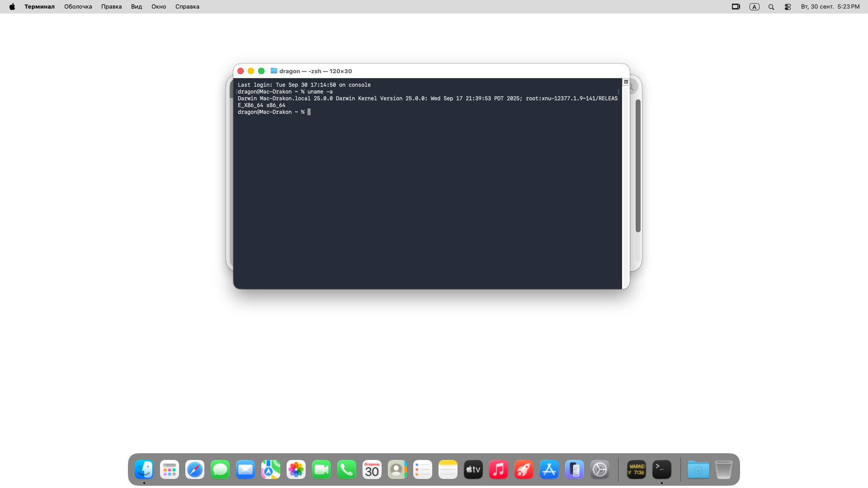Click the terminal split pane icon
The width and height of the screenshot is (868, 488).
coord(626,82)
